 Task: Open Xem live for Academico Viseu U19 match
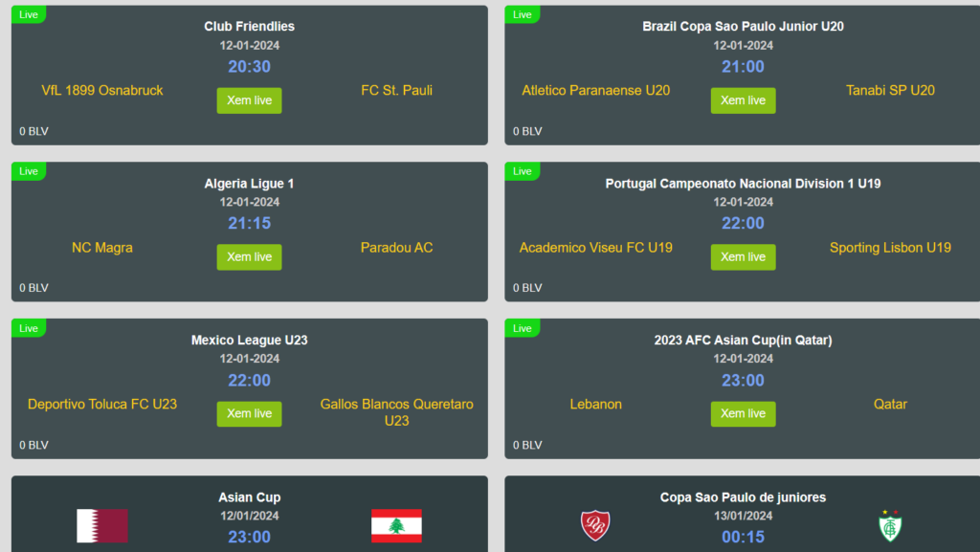click(x=743, y=257)
